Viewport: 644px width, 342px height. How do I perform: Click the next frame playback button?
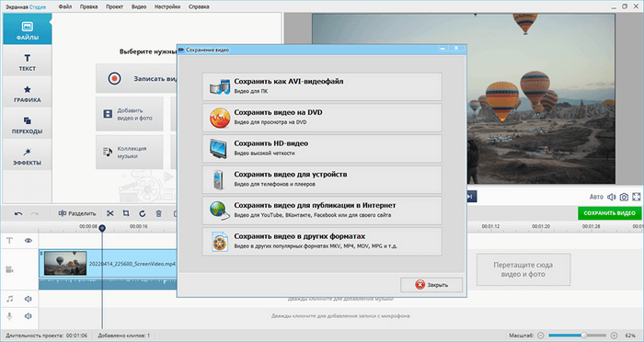[471, 197]
